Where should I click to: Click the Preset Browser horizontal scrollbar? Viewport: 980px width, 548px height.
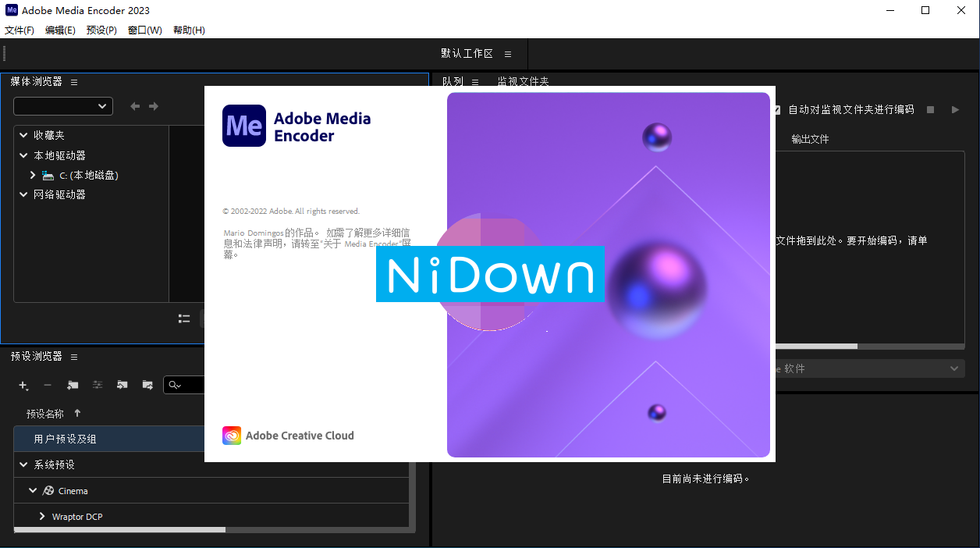click(x=119, y=529)
